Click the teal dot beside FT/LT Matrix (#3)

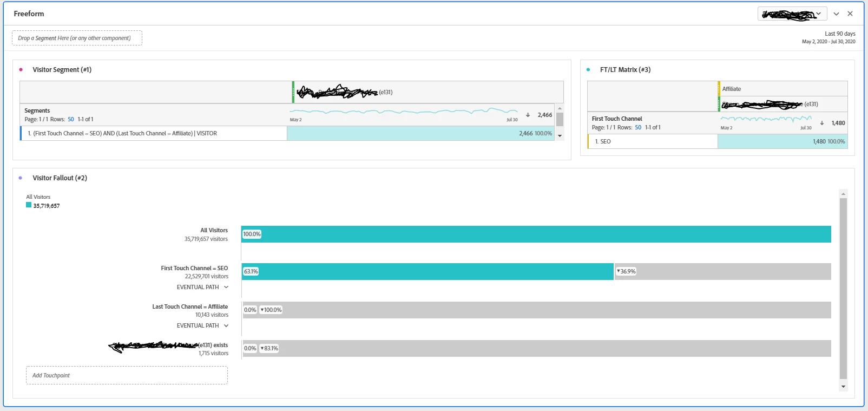(588, 69)
